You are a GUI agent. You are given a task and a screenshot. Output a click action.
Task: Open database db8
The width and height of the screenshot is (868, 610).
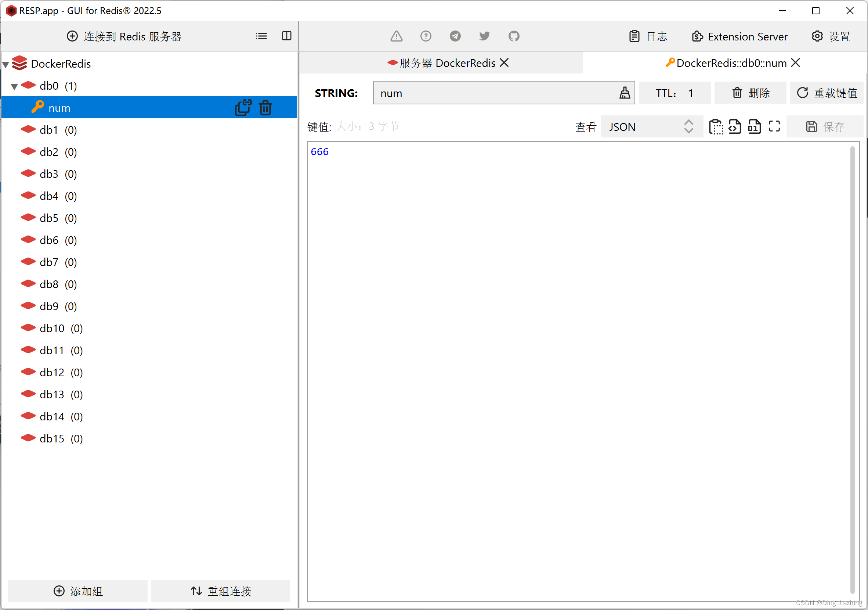(58, 284)
